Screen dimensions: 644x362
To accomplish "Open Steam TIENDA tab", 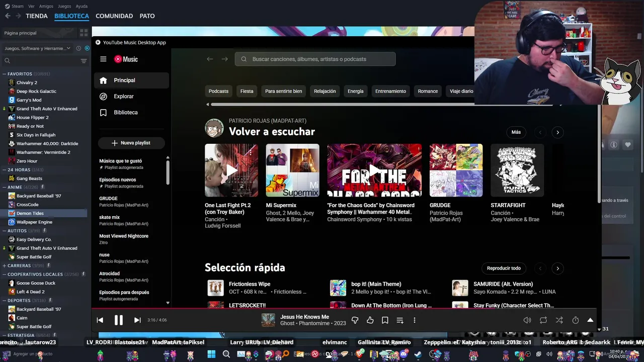I will click(x=37, y=16).
